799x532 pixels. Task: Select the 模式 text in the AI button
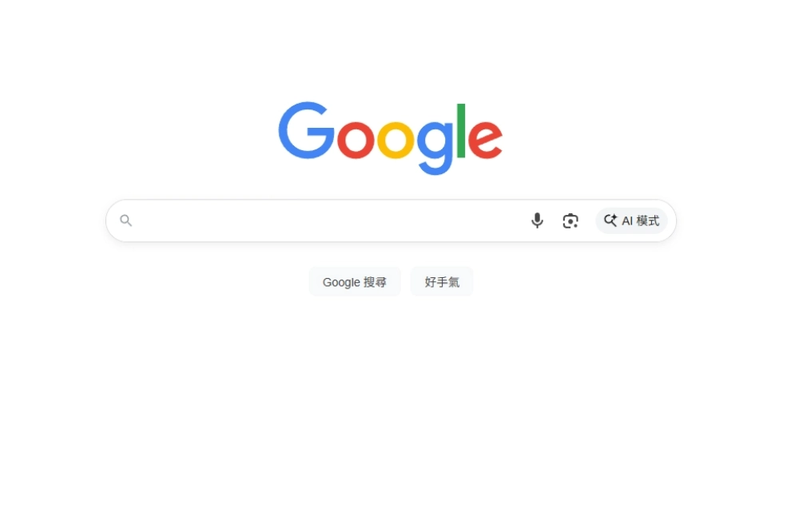[648, 220]
